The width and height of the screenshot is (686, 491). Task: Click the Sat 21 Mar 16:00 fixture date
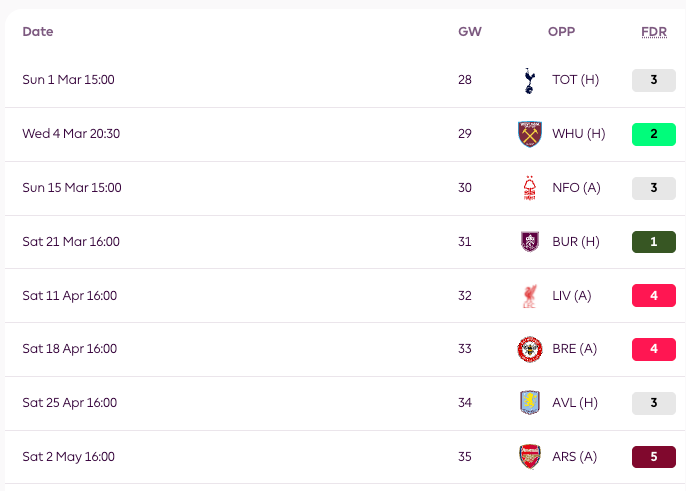point(71,242)
